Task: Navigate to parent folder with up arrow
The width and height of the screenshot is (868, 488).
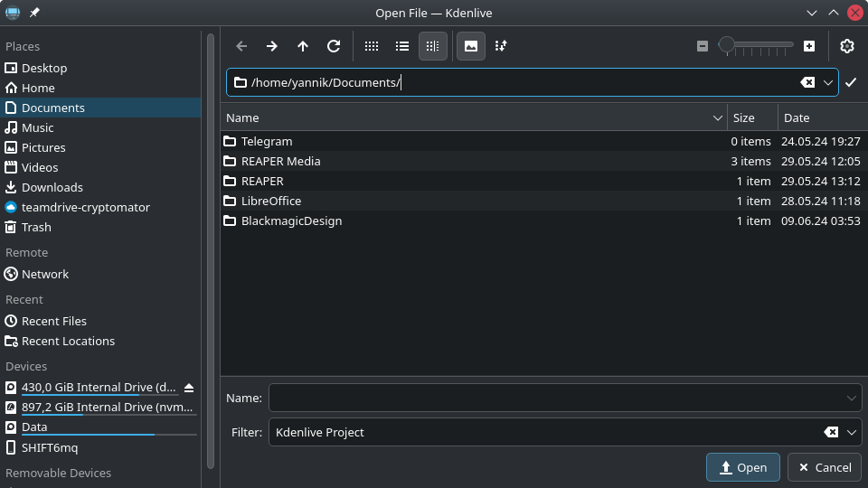Action: point(303,46)
